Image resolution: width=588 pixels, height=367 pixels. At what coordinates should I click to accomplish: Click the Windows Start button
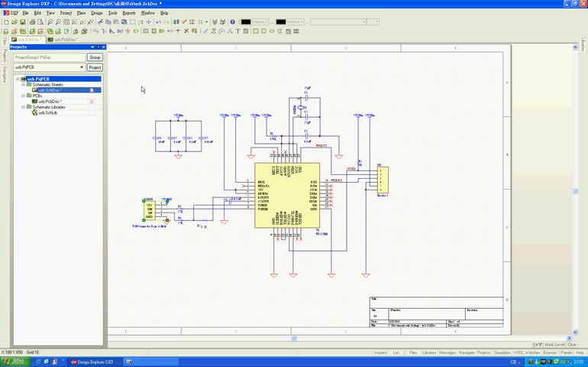pos(15,362)
